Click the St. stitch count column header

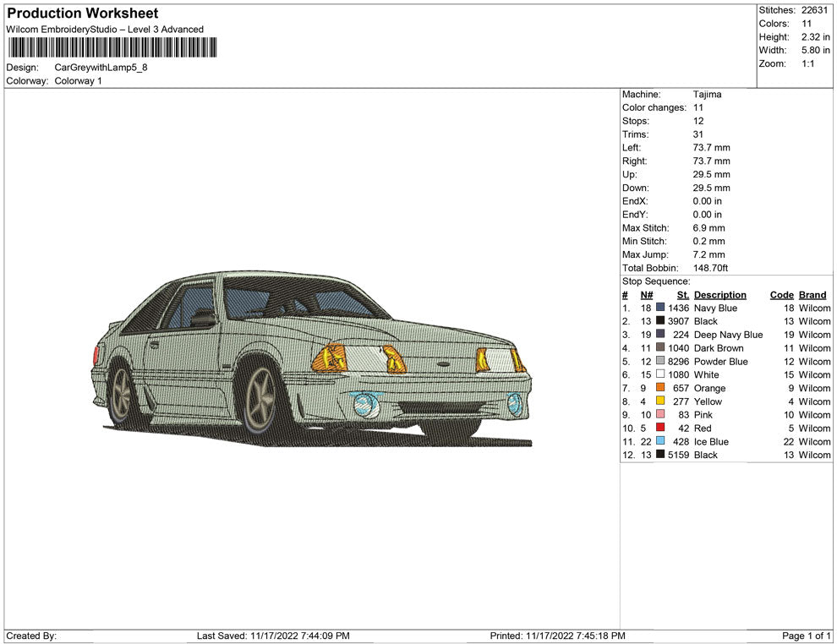(682, 295)
